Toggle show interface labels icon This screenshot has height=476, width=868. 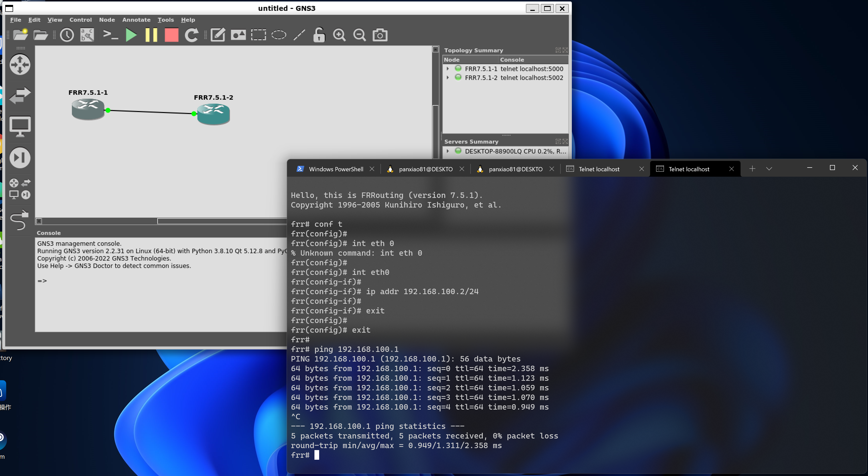coord(87,35)
